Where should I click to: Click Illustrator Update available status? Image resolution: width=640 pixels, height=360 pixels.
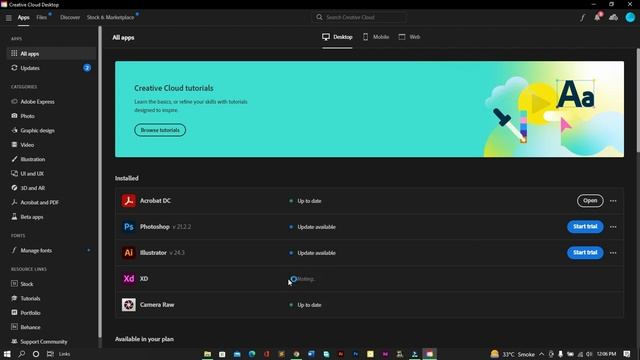pos(312,253)
